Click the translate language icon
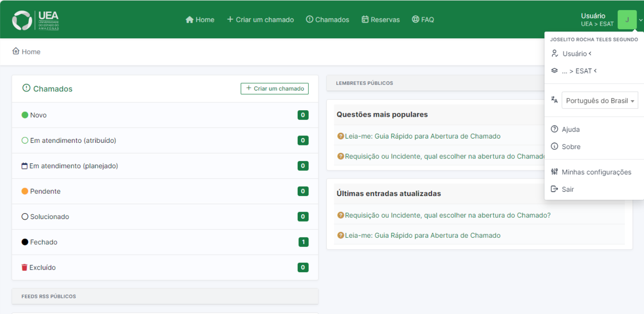Image resolution: width=644 pixels, height=314 pixels. tap(554, 100)
